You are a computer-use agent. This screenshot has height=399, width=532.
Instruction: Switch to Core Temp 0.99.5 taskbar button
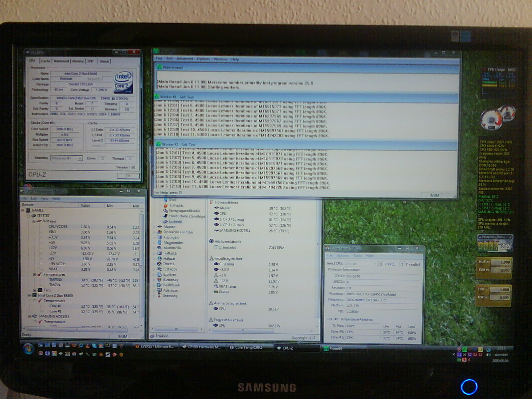(x=248, y=347)
